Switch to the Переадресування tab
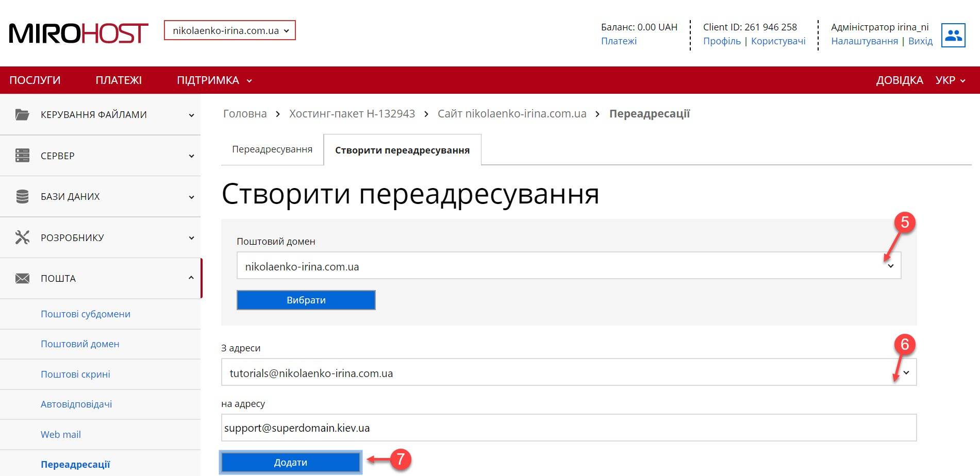The width and height of the screenshot is (980, 476). pyautogui.click(x=272, y=149)
